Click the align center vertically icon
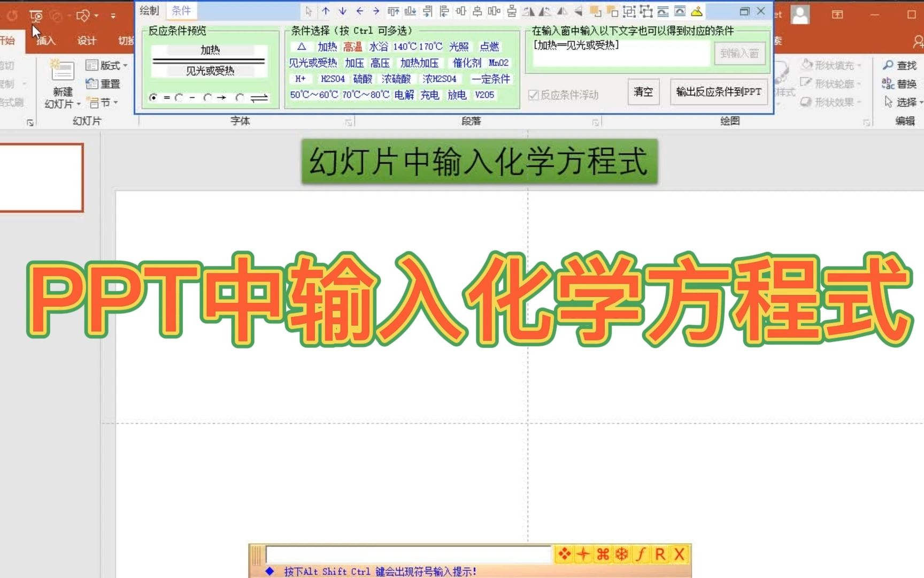The image size is (924, 578). [478, 11]
